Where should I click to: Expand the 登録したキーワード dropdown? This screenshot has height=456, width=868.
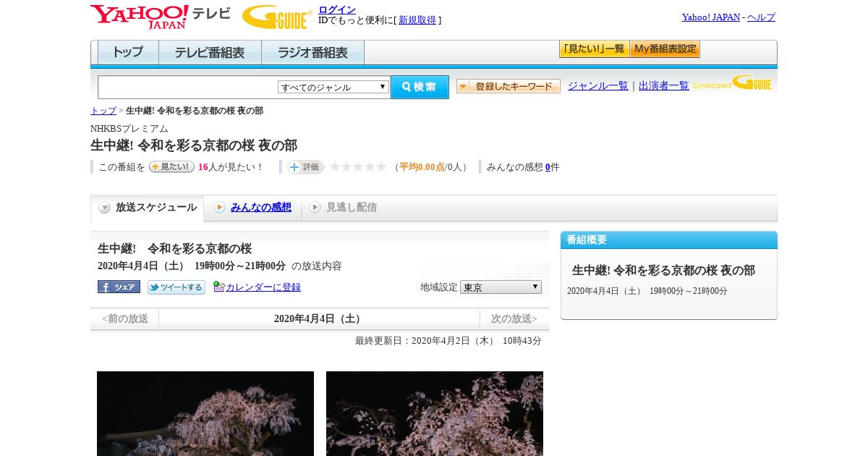[509, 86]
